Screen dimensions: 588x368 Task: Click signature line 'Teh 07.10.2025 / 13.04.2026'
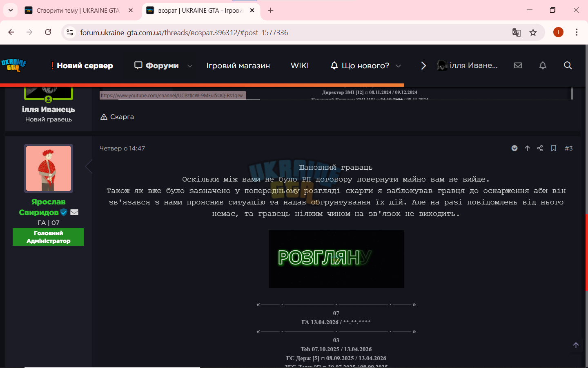[336, 349]
